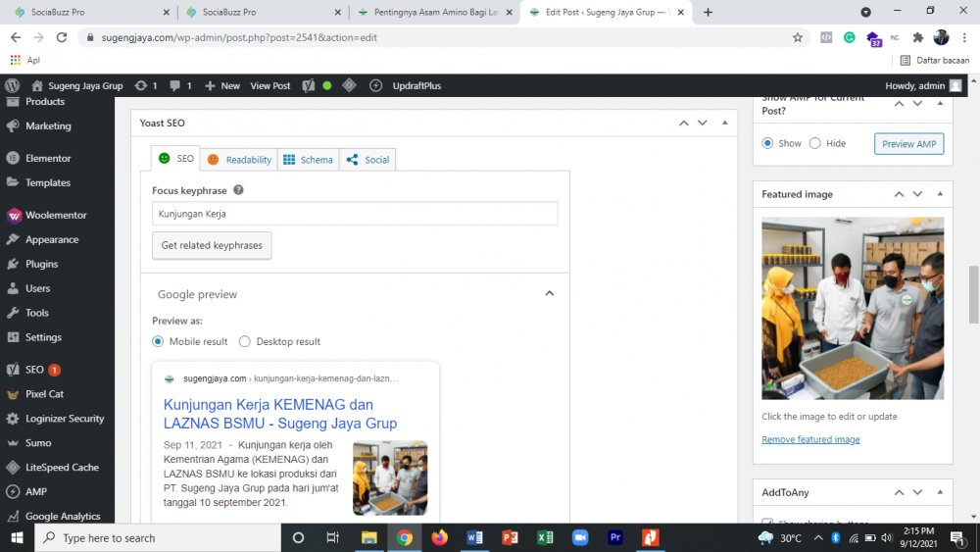The height and width of the screenshot is (552, 980).
Task: Switch to the Readability tab
Action: click(239, 160)
